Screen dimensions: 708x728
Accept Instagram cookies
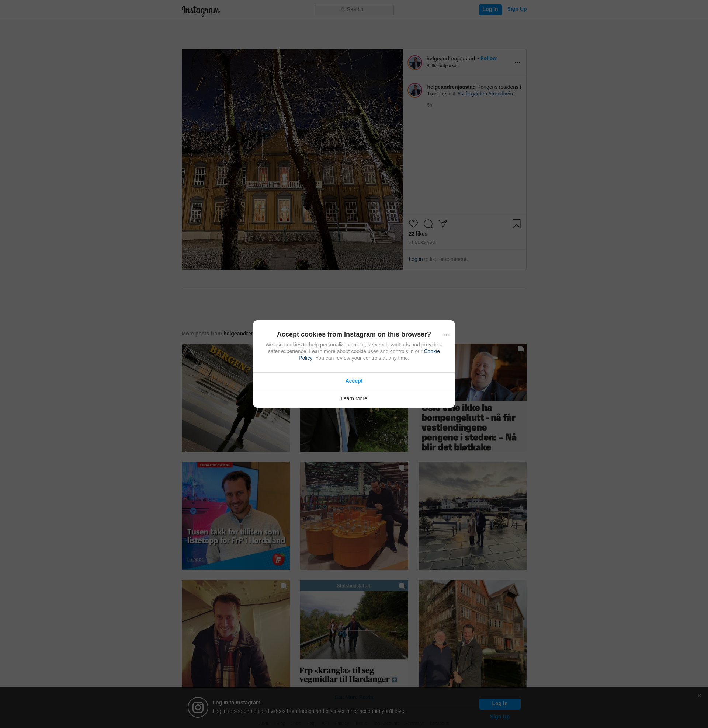[354, 381]
